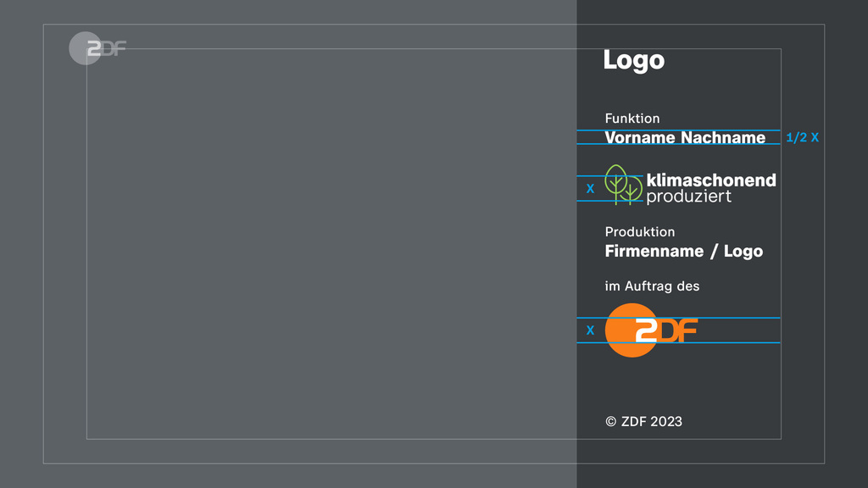The height and width of the screenshot is (488, 868).
Task: Click the white 2 in the orange circle
Action: point(648,330)
